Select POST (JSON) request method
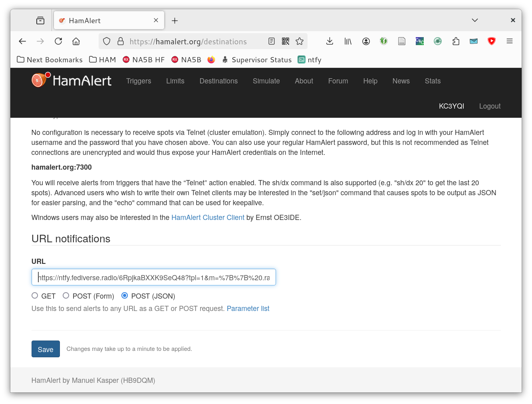Image resolution: width=532 pixels, height=404 pixels. click(125, 295)
